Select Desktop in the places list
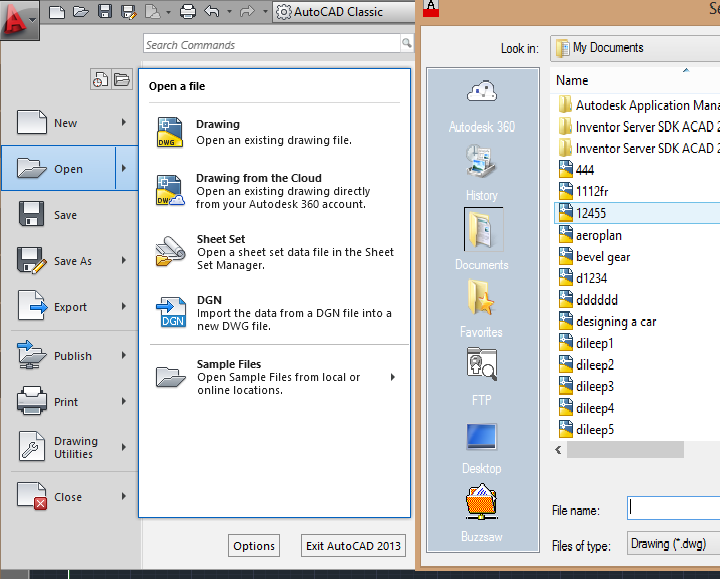This screenshot has height=579, width=720. [x=482, y=448]
